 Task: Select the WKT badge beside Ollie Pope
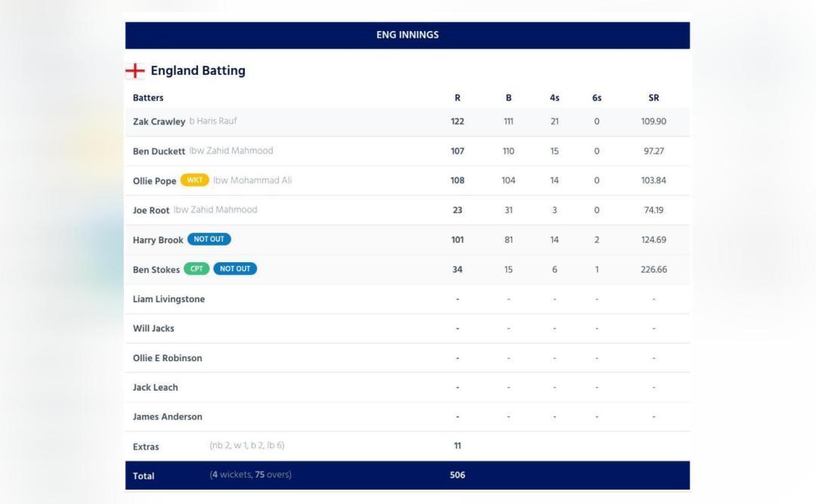point(195,180)
